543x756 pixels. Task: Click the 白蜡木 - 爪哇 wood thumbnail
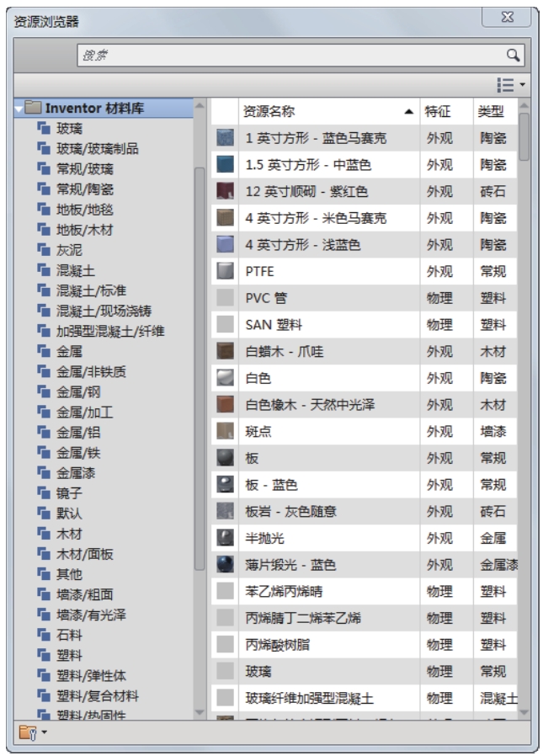226,351
